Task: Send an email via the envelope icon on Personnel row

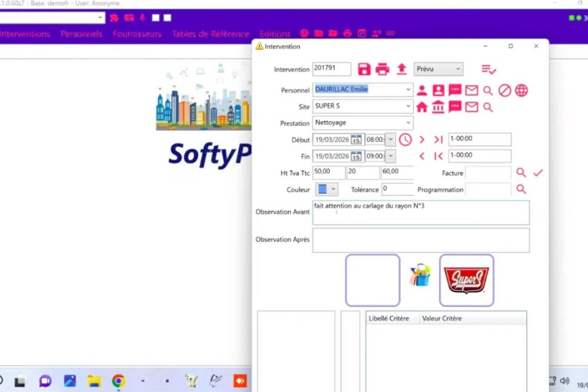Action: click(x=471, y=89)
